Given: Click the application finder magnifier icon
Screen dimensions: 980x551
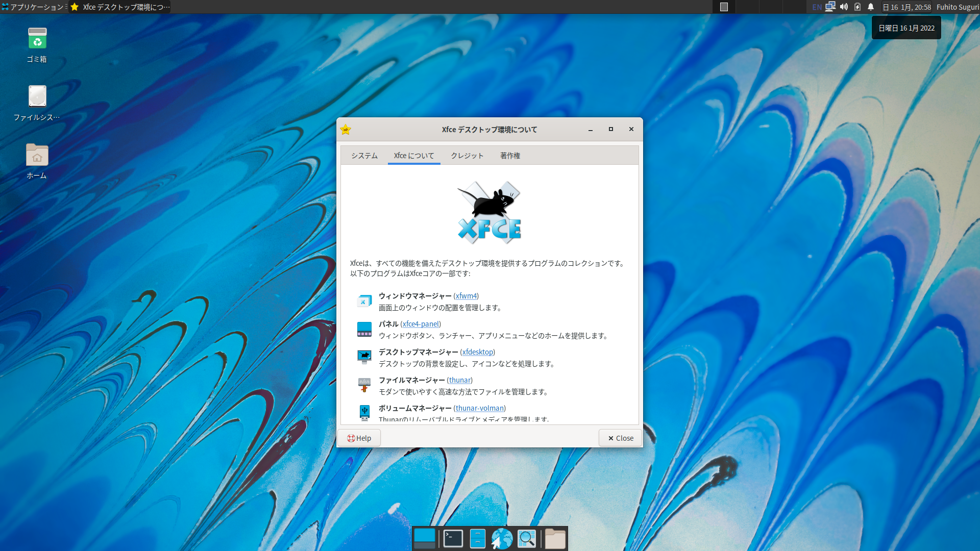Looking at the screenshot, I should [527, 539].
